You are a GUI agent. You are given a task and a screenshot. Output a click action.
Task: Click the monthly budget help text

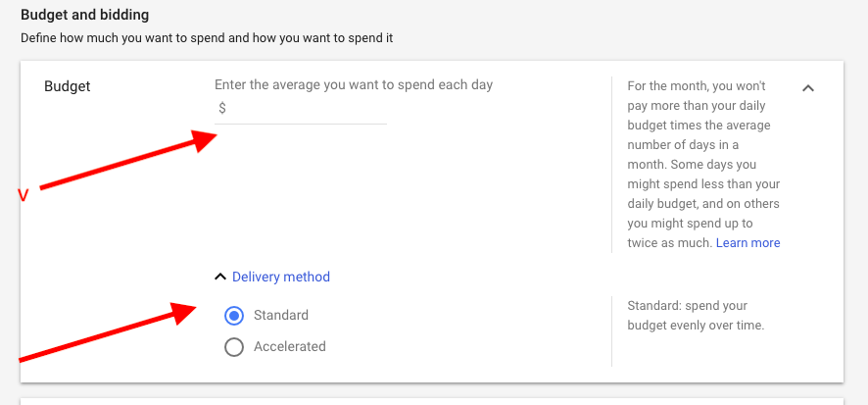point(703,165)
